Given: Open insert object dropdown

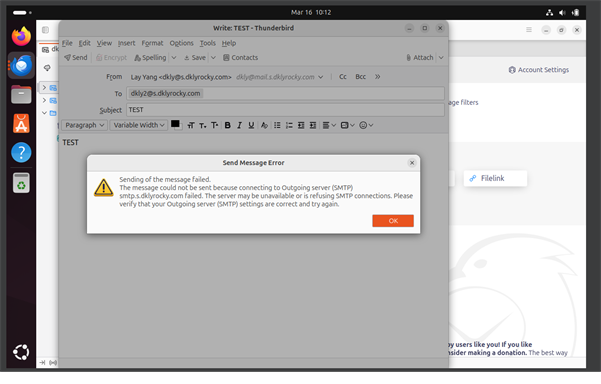Looking at the screenshot, I should pyautogui.click(x=347, y=125).
